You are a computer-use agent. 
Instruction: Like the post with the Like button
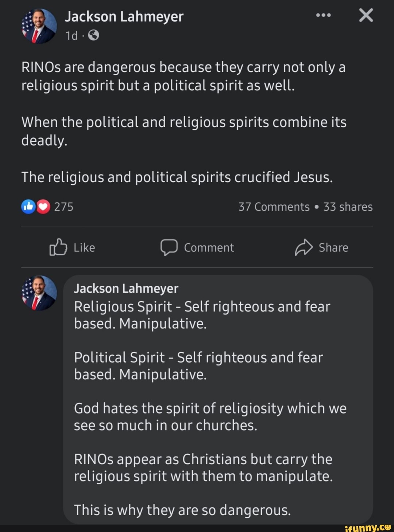point(72,247)
